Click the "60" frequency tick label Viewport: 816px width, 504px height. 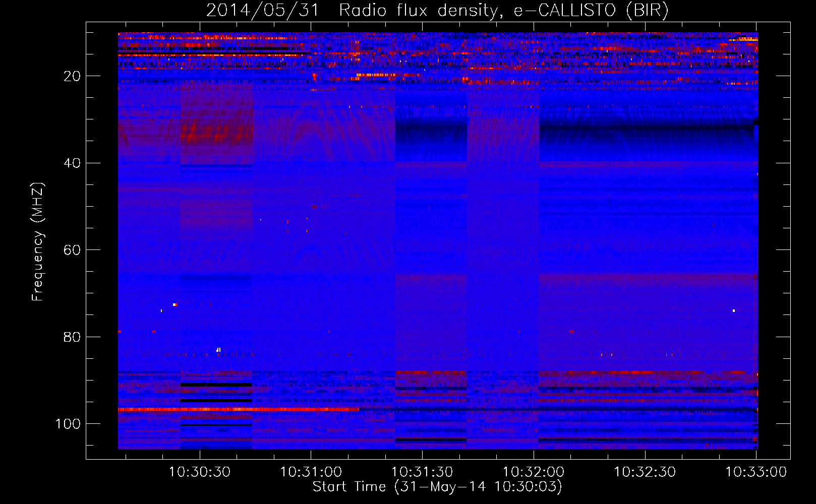pos(72,250)
